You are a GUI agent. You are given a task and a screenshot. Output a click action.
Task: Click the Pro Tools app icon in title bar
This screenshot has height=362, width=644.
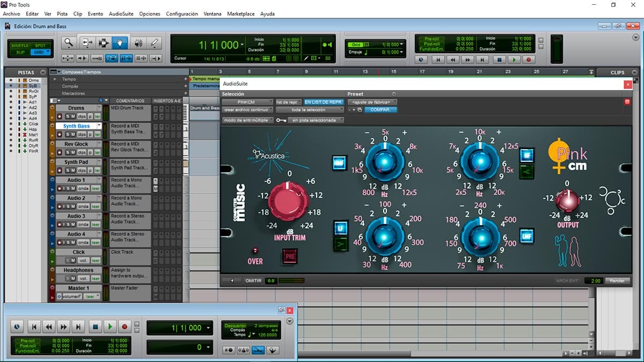click(x=4, y=4)
